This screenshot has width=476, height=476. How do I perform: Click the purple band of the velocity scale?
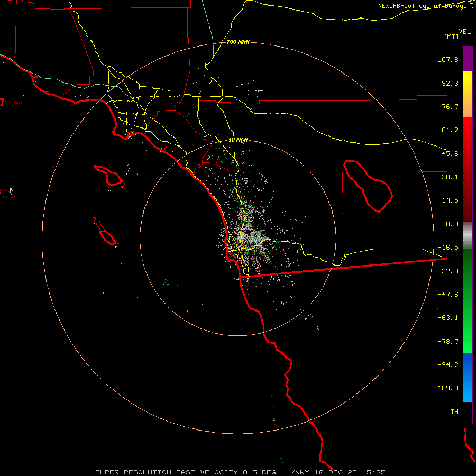(x=467, y=59)
